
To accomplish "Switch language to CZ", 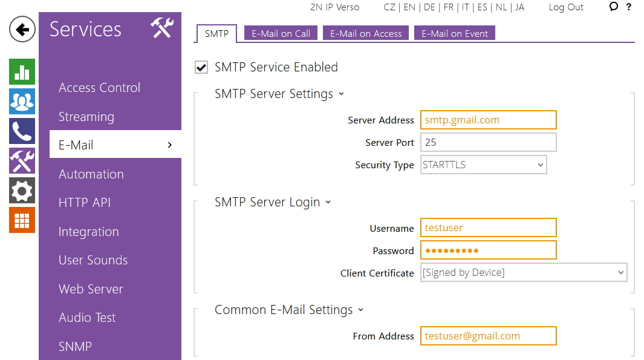I will click(389, 7).
